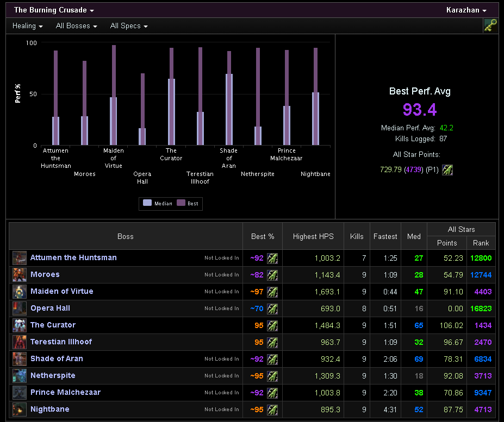
Task: Click Moroes boss portrait icon
Action: point(19,275)
